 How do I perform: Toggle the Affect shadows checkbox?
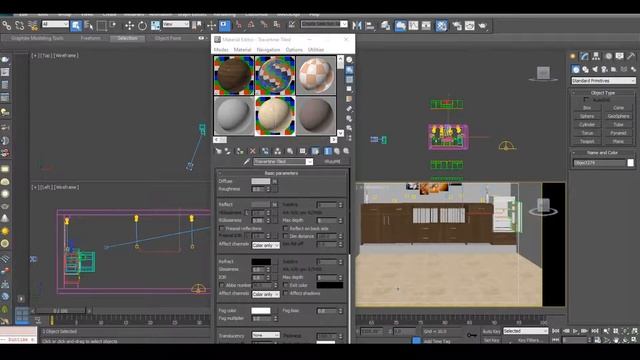[x=285, y=293]
